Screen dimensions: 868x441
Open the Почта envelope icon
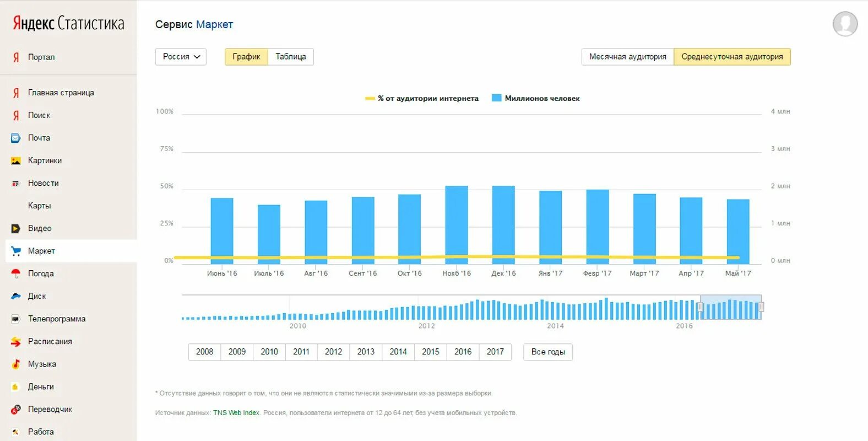tap(16, 138)
